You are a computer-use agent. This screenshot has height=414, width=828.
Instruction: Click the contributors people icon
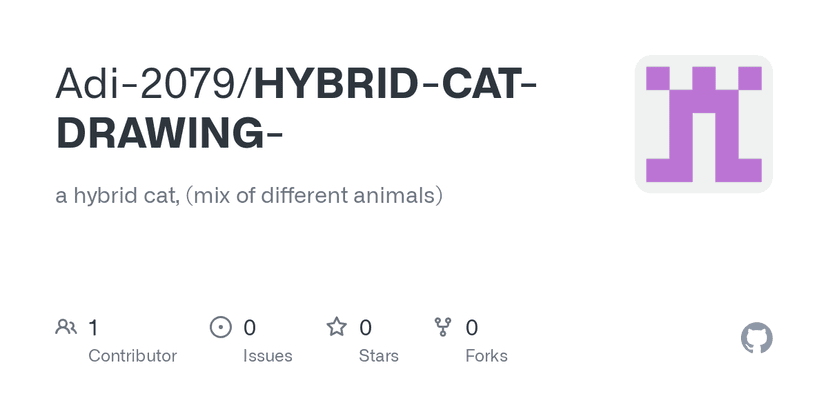pos(67,327)
